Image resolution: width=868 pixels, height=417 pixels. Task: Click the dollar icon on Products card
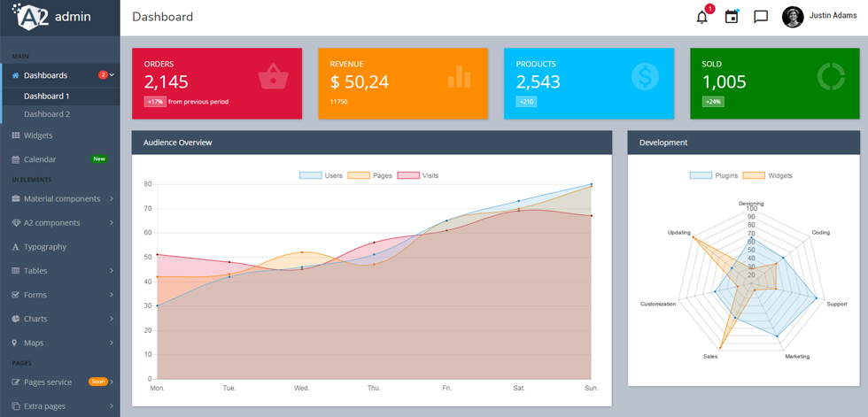click(645, 77)
